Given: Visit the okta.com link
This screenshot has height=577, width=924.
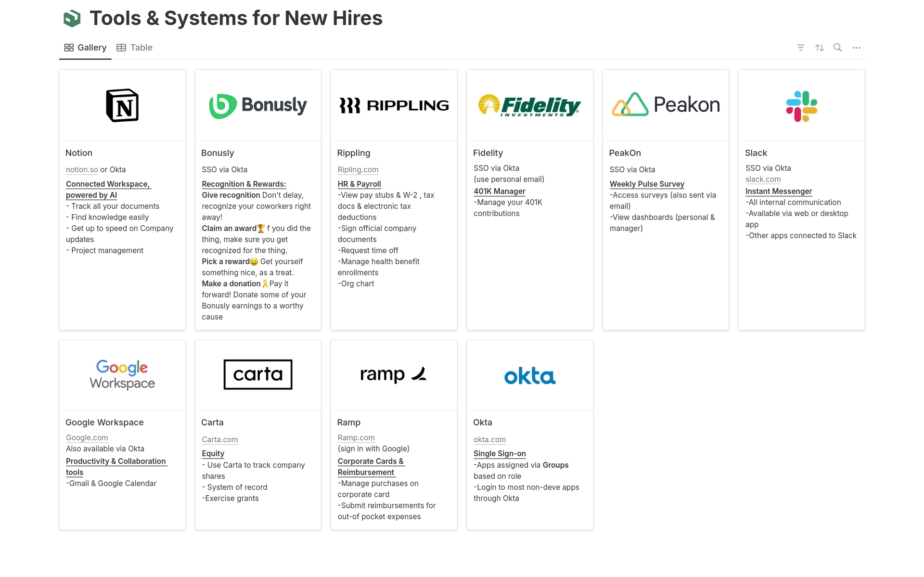Looking at the screenshot, I should coord(489,439).
